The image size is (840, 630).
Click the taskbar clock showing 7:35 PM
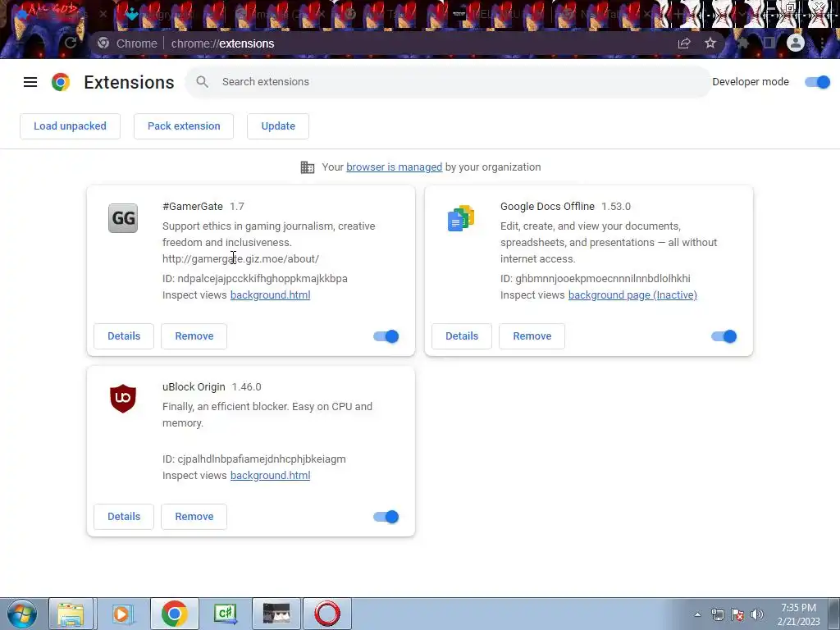pos(798,614)
